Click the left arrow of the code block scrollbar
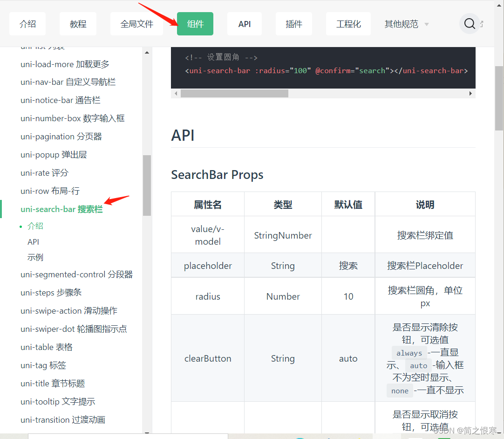This screenshot has width=504, height=439. [175, 93]
